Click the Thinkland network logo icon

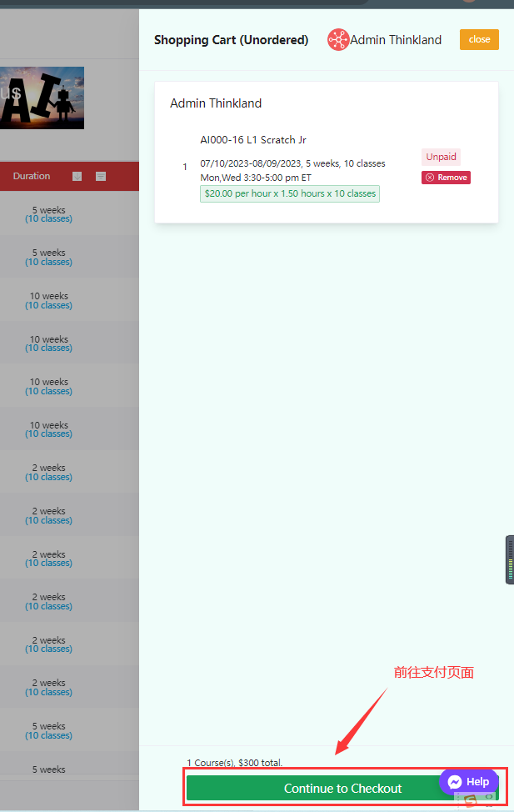coord(337,40)
